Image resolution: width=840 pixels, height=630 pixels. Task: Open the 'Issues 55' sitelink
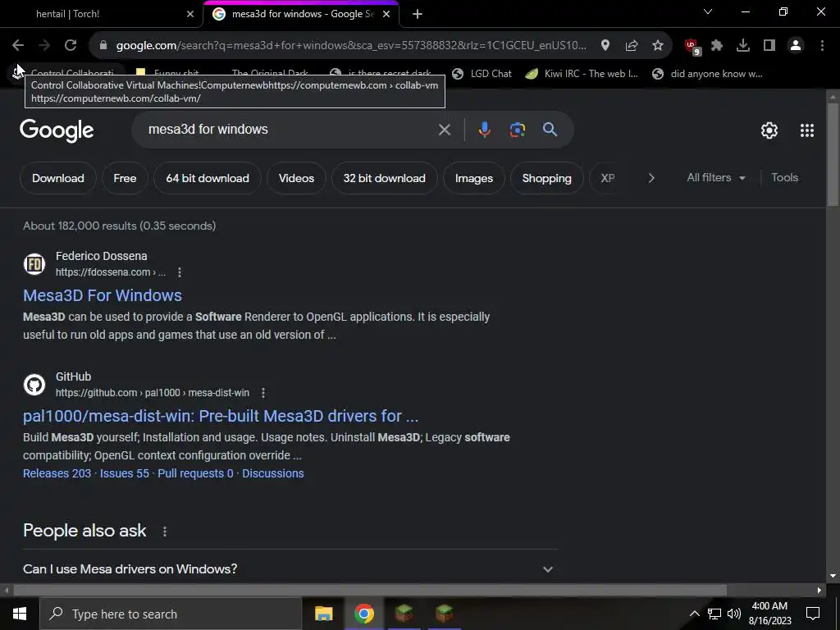coord(125,473)
